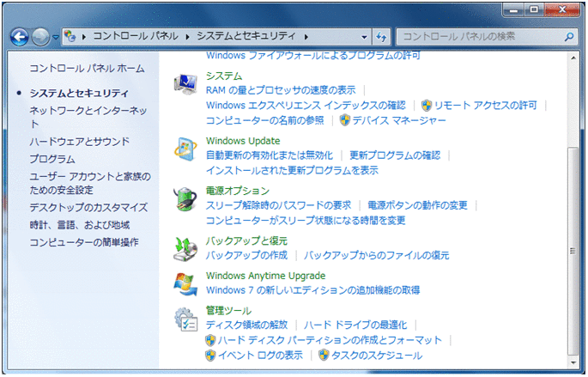The width and height of the screenshot is (588, 377).
Task: Open ユーザー アカウントと家族のための安全設定 category
Action: 90,183
